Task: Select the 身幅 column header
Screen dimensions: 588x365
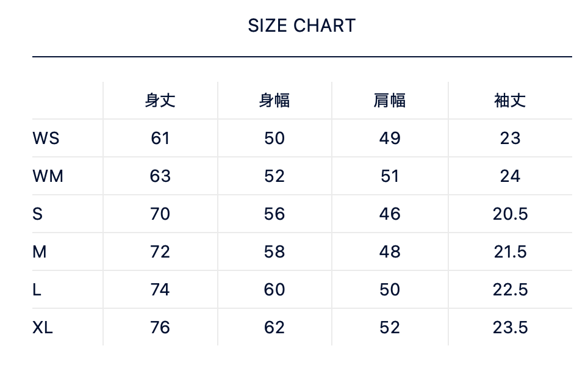Action: [274, 100]
